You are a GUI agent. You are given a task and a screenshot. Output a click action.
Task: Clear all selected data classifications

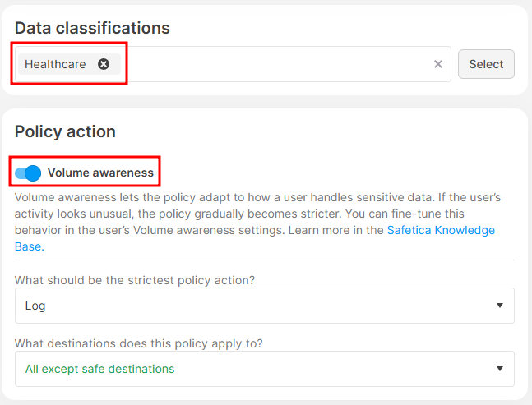pos(438,64)
